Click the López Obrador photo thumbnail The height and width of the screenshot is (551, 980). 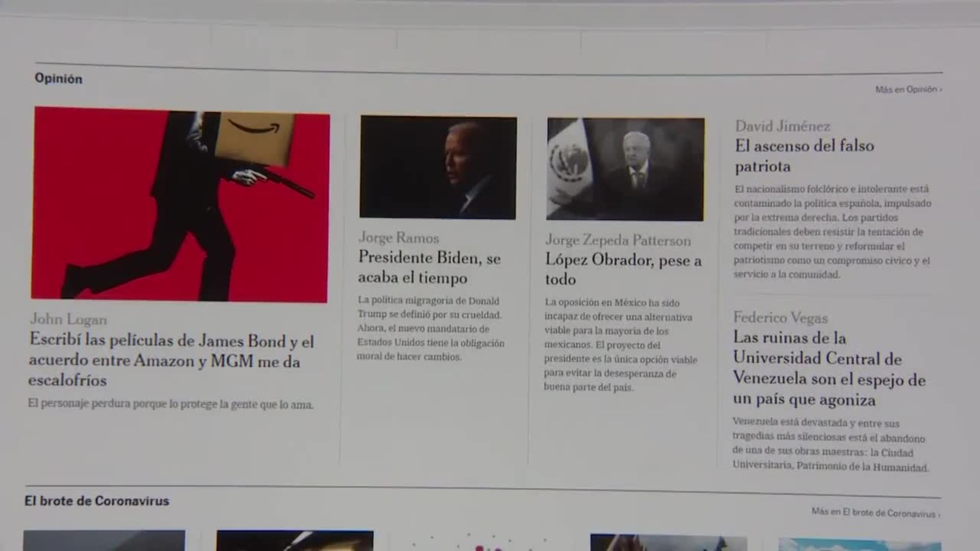625,169
